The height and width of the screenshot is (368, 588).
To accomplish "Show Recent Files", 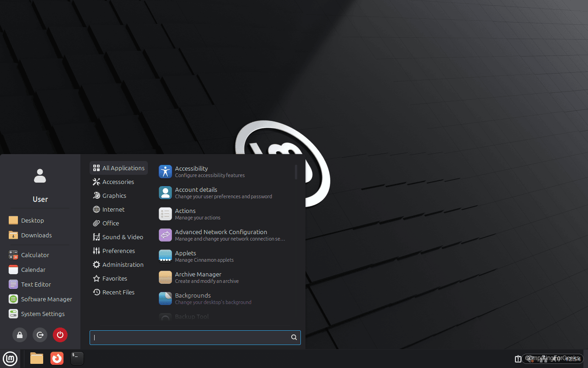I will (x=118, y=292).
